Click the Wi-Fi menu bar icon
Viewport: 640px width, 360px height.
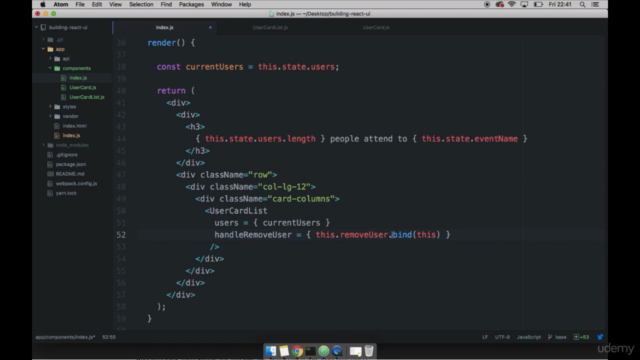tap(511, 4)
